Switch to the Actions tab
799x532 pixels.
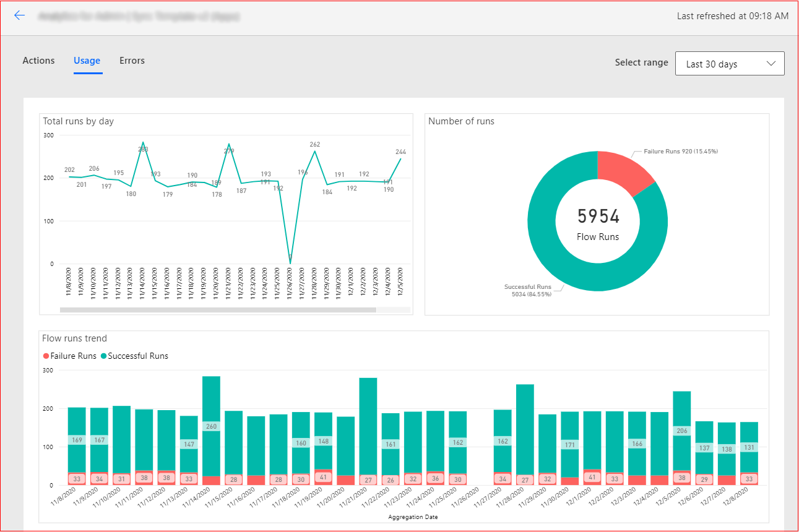pos(38,61)
